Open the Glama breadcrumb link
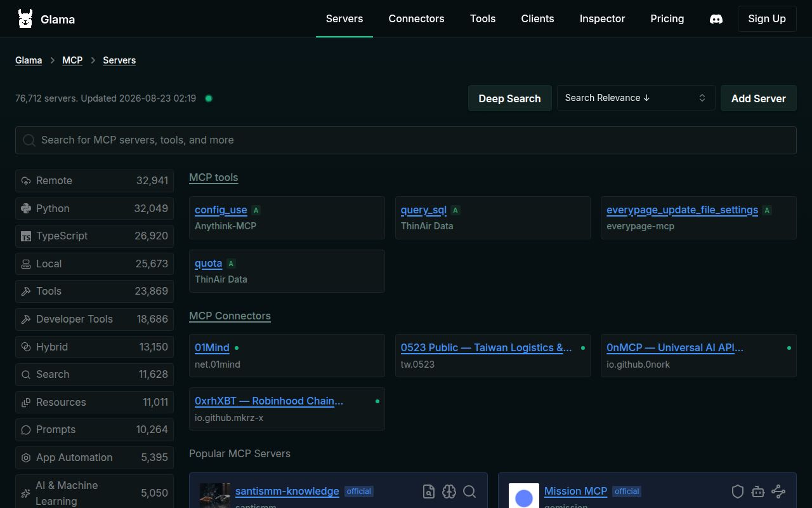The width and height of the screenshot is (812, 508). tap(29, 60)
